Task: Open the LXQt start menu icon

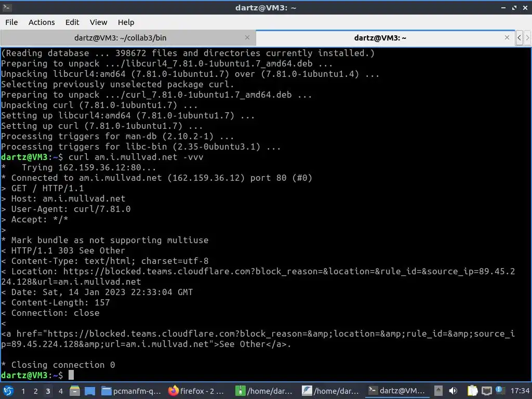Action: pyautogui.click(x=8, y=391)
